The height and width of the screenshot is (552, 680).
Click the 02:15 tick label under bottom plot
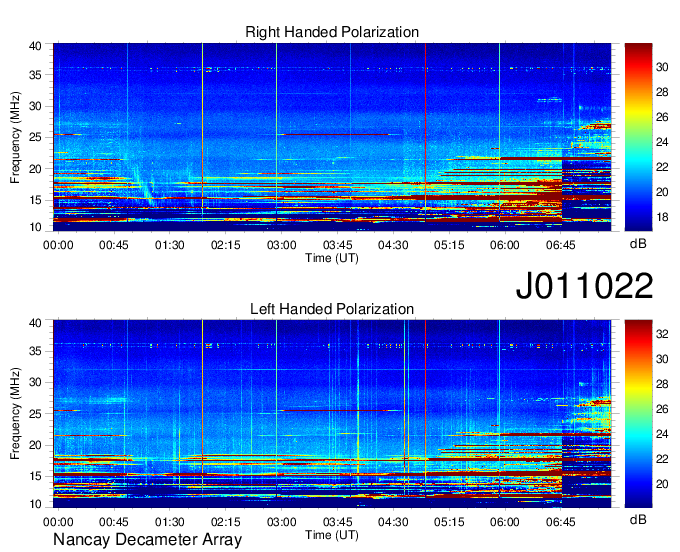coord(226,522)
